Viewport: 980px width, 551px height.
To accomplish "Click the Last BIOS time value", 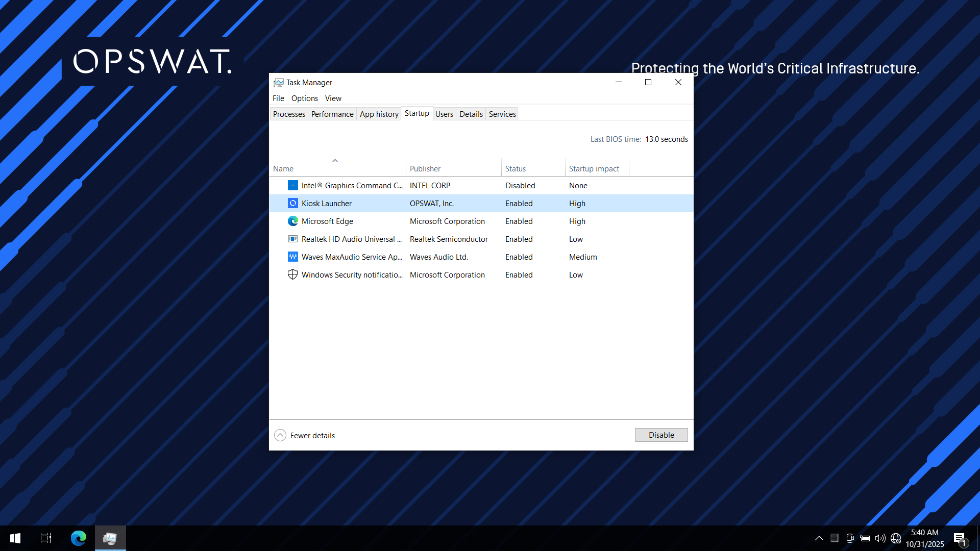I will (667, 139).
